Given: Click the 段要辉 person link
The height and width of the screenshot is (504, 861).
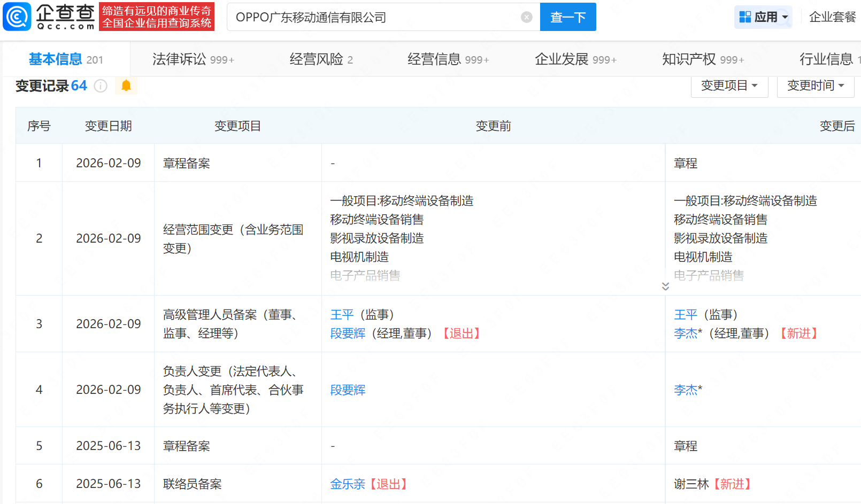Looking at the screenshot, I should click(x=348, y=334).
